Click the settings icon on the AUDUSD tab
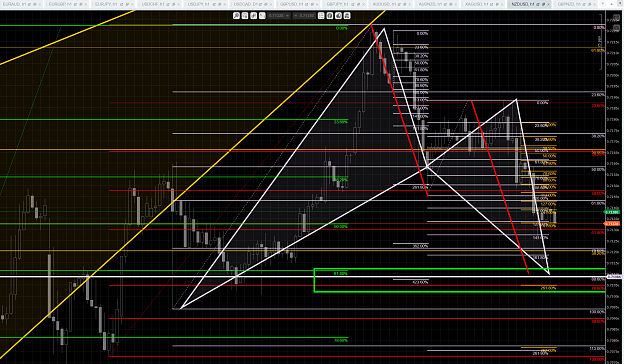 click(x=405, y=4)
